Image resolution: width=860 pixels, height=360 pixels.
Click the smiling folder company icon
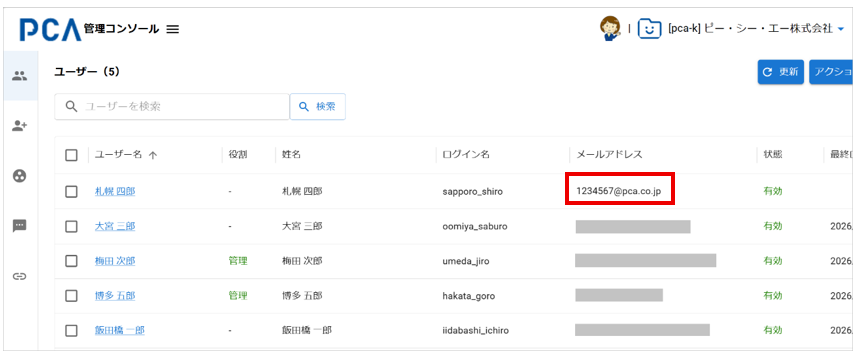649,29
